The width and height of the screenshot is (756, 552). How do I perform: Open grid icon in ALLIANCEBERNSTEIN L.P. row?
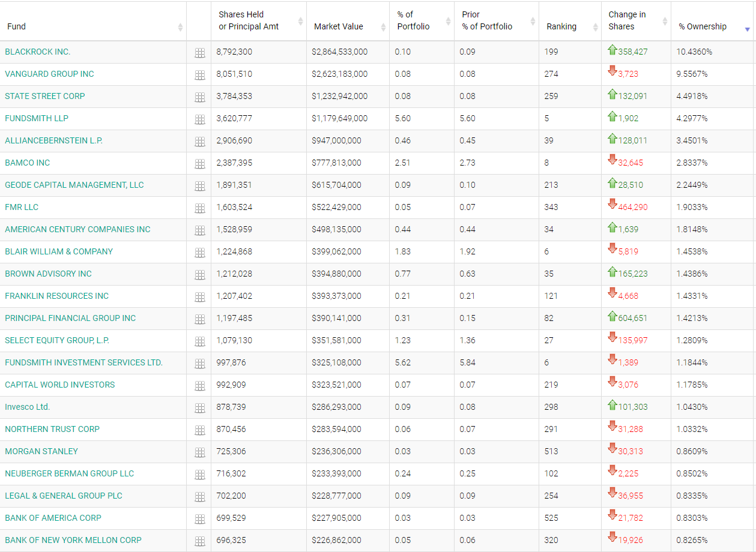(x=200, y=142)
